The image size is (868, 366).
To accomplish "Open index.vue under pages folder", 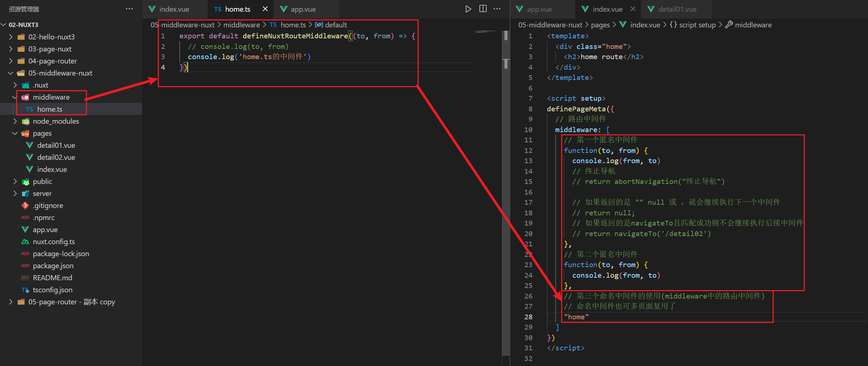I will coord(52,169).
